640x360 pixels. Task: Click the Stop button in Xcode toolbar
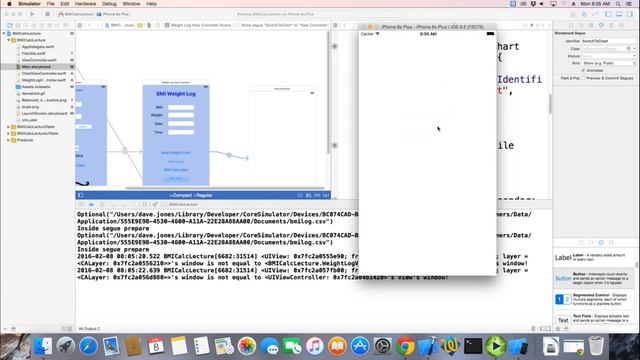(x=47, y=14)
